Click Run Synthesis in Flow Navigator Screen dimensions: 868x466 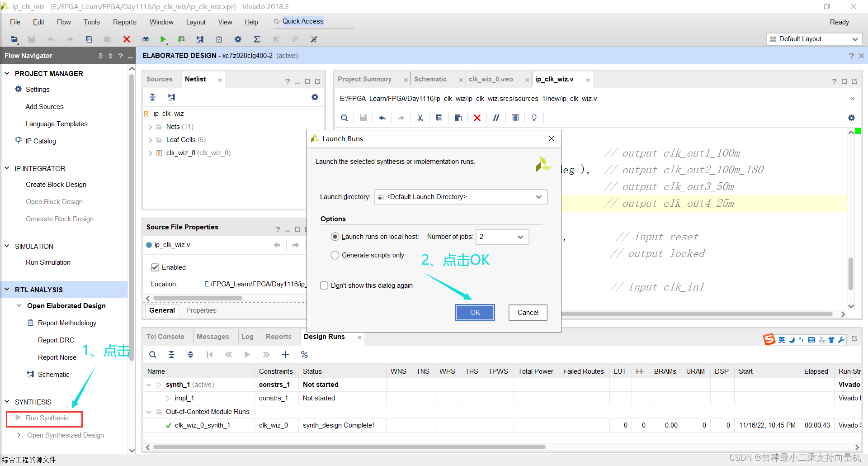(x=47, y=418)
